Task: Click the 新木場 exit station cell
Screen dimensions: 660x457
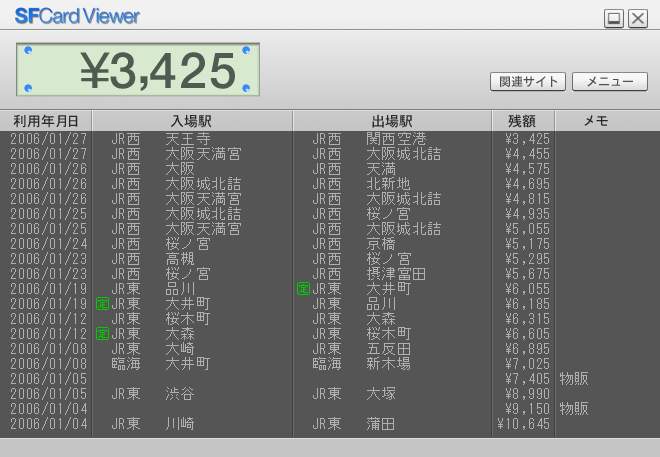Action: point(388,364)
